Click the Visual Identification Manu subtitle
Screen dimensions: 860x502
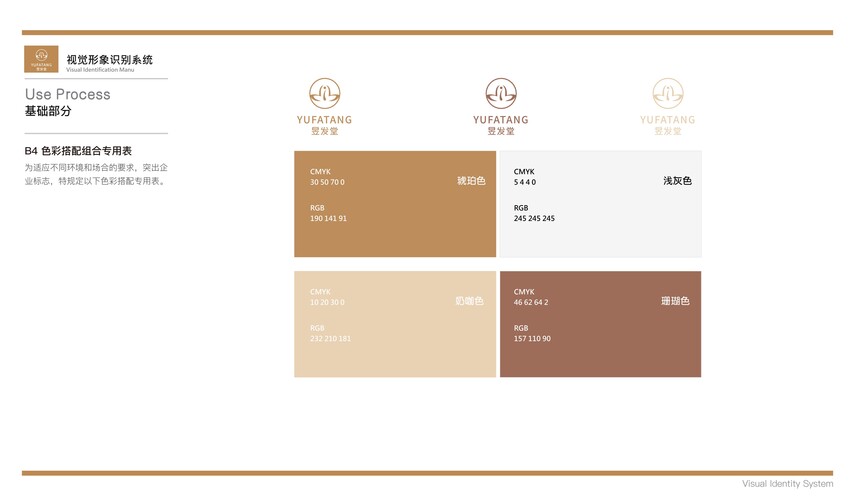tap(100, 70)
